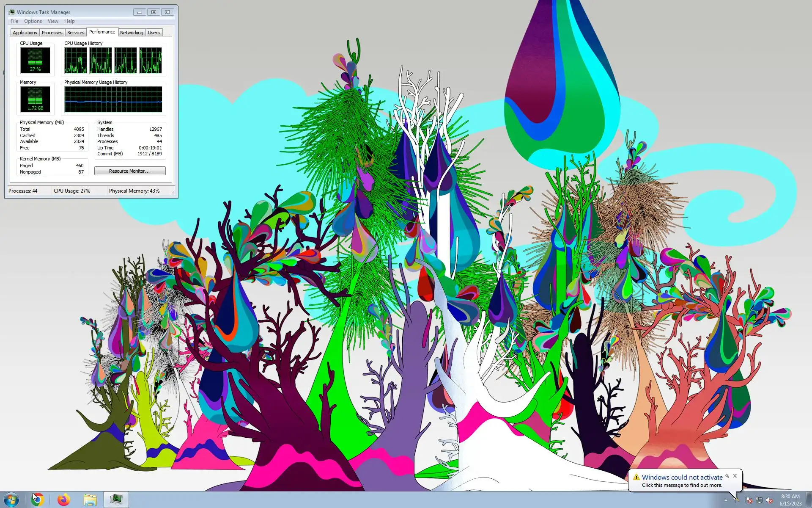Screen dimensions: 812x508
Task: Click wrench icon in activation balloon
Action: (727, 476)
